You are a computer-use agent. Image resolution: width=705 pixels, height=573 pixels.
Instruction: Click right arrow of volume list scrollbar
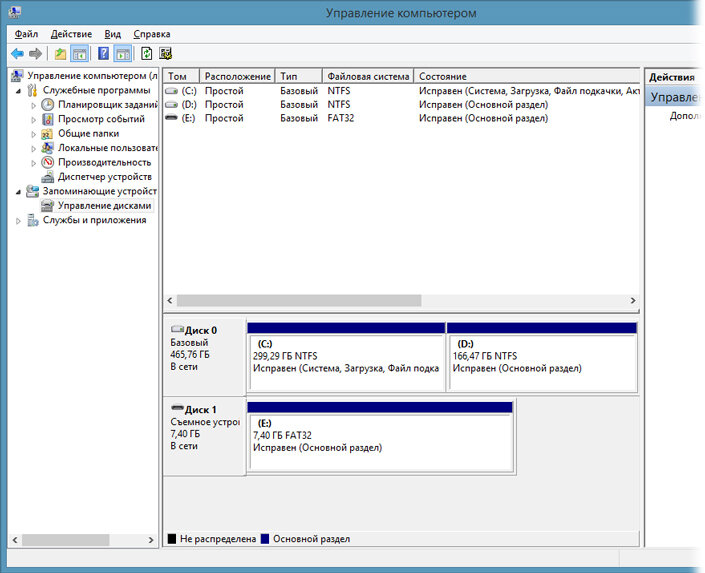(x=633, y=300)
